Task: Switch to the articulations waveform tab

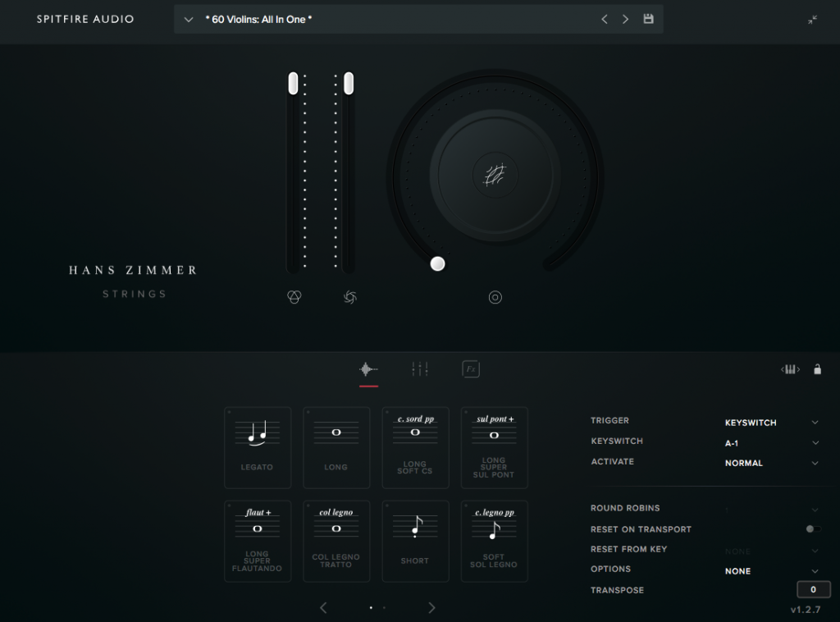Action: coord(368,368)
